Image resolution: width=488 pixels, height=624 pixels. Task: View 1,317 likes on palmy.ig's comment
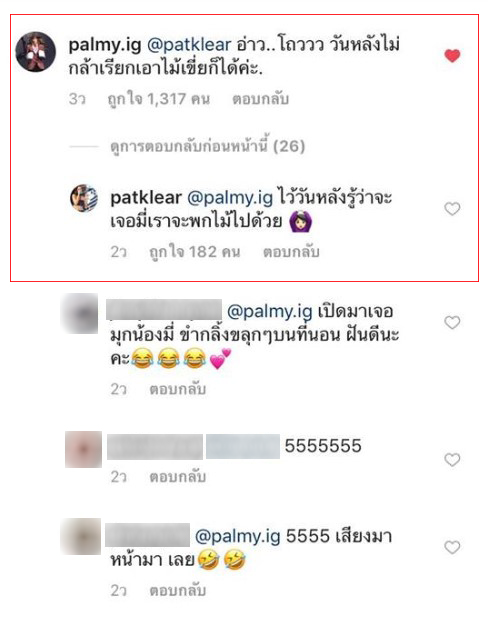(x=158, y=99)
